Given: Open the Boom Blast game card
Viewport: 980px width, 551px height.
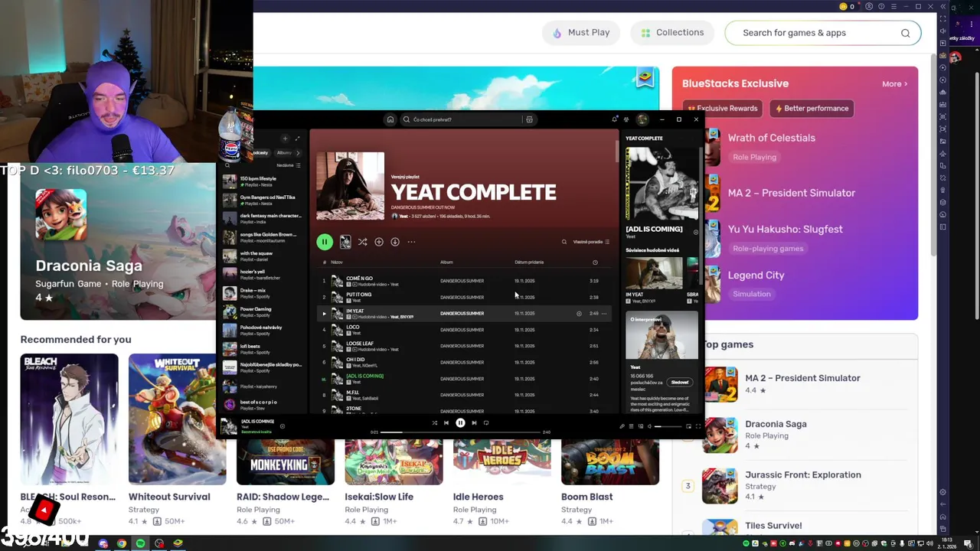Looking at the screenshot, I should [609, 482].
